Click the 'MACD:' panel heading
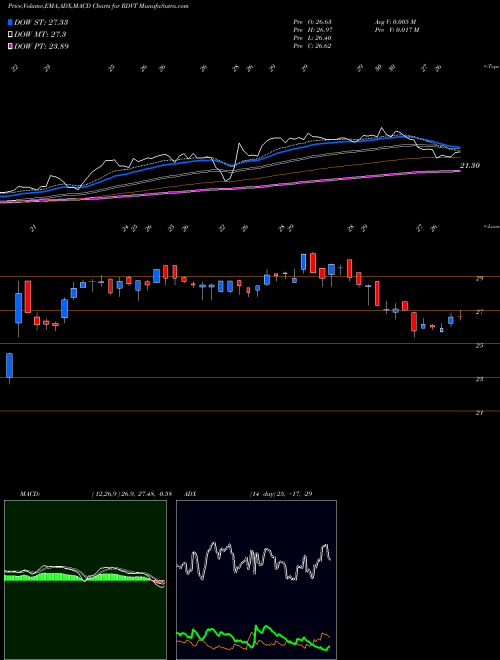This screenshot has height=660, width=500. [x=29, y=494]
